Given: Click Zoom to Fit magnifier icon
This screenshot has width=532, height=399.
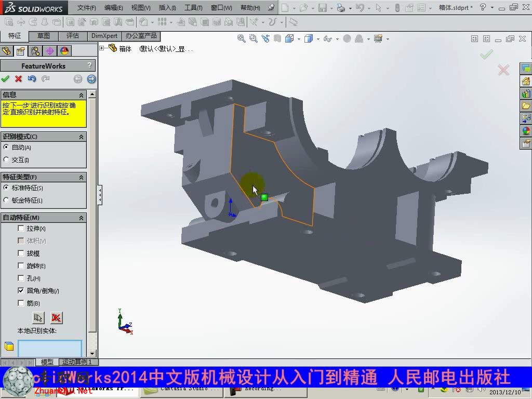Looking at the screenshot, I should click(241, 38).
